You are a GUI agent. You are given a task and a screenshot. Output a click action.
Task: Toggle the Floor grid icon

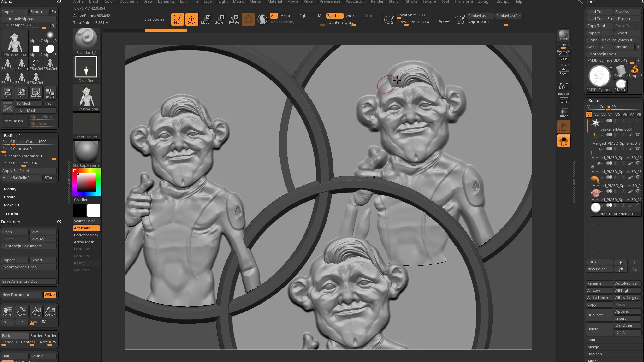click(x=563, y=70)
